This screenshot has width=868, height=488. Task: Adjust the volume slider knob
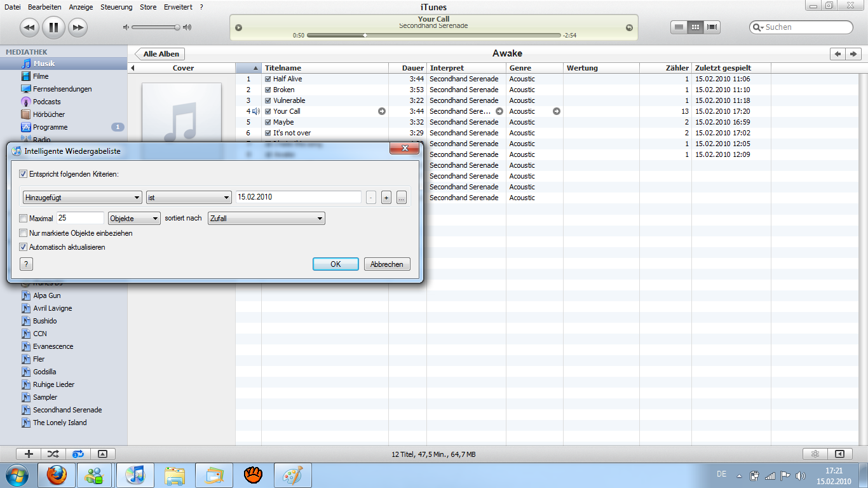pyautogui.click(x=177, y=27)
